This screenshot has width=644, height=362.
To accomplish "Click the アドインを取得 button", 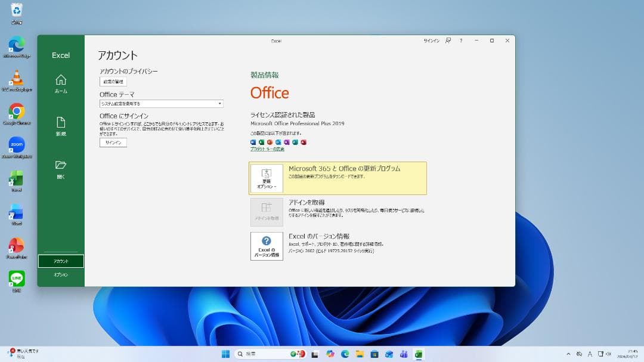I will [x=267, y=212].
